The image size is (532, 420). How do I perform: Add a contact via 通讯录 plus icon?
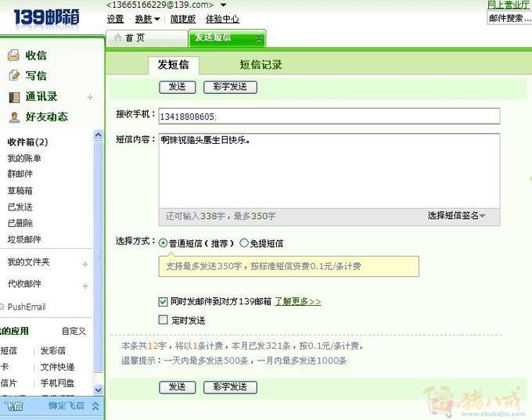tap(90, 97)
